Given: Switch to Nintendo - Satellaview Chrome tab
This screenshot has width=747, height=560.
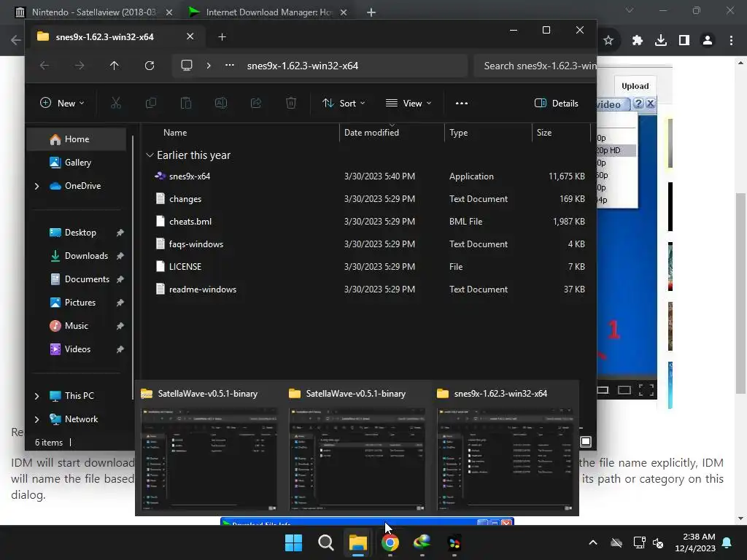Looking at the screenshot, I should 93,12.
